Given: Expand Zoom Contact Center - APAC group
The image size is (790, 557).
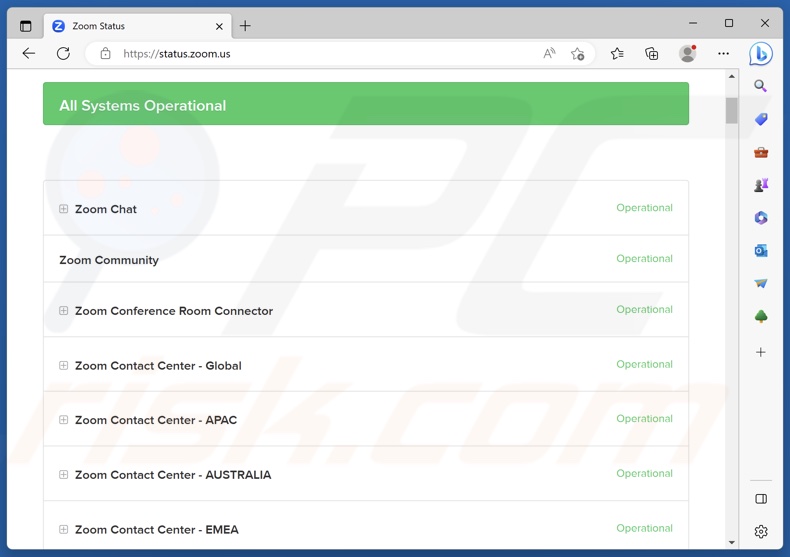Looking at the screenshot, I should coord(63,420).
